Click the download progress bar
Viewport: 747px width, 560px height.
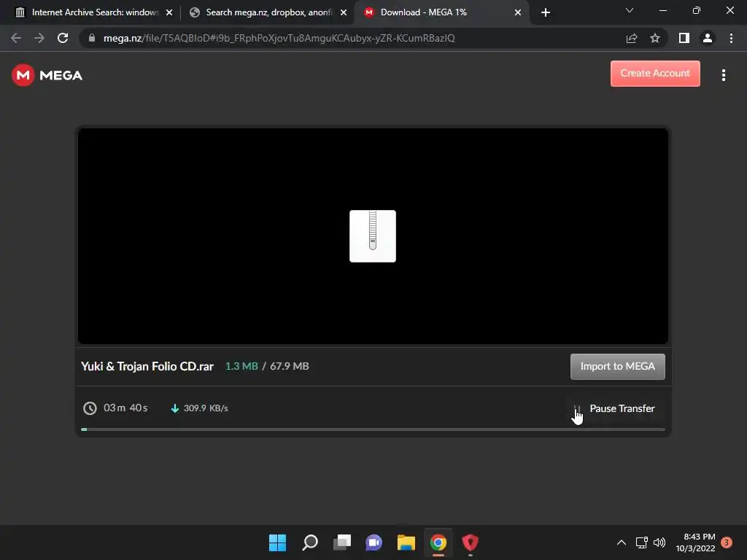point(373,429)
